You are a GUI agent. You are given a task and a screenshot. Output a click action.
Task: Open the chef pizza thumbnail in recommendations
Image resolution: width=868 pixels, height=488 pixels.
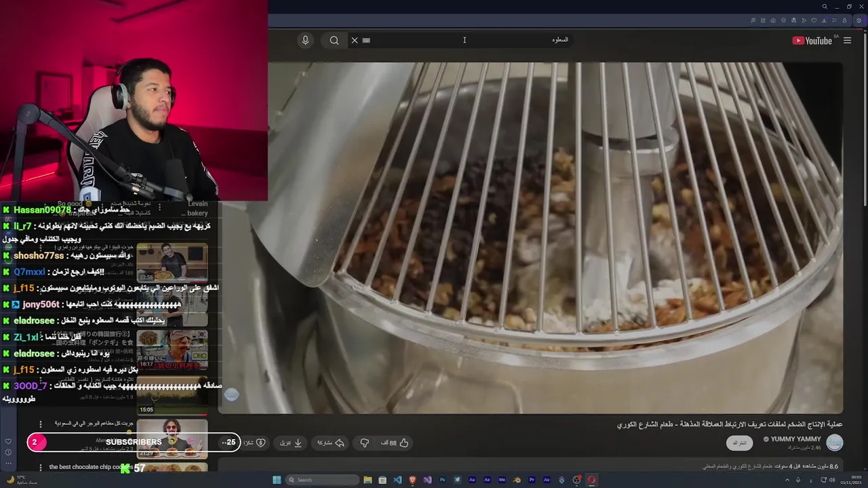(172, 262)
